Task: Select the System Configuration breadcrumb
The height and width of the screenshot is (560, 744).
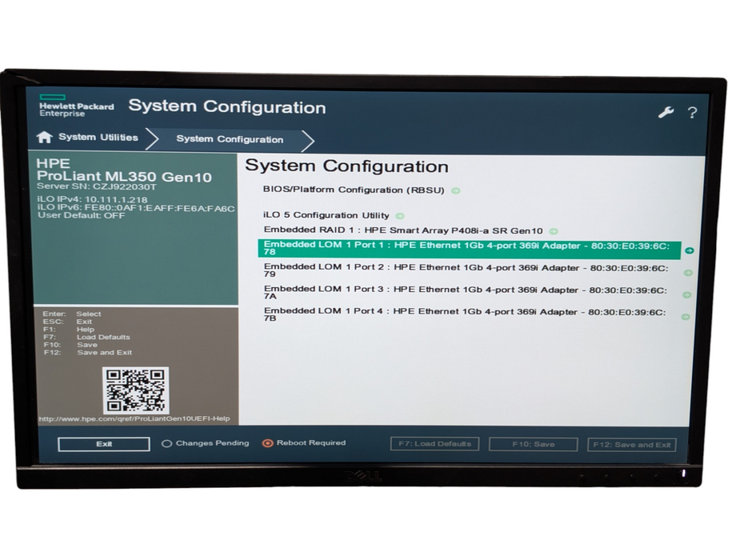Action: pyautogui.click(x=230, y=139)
